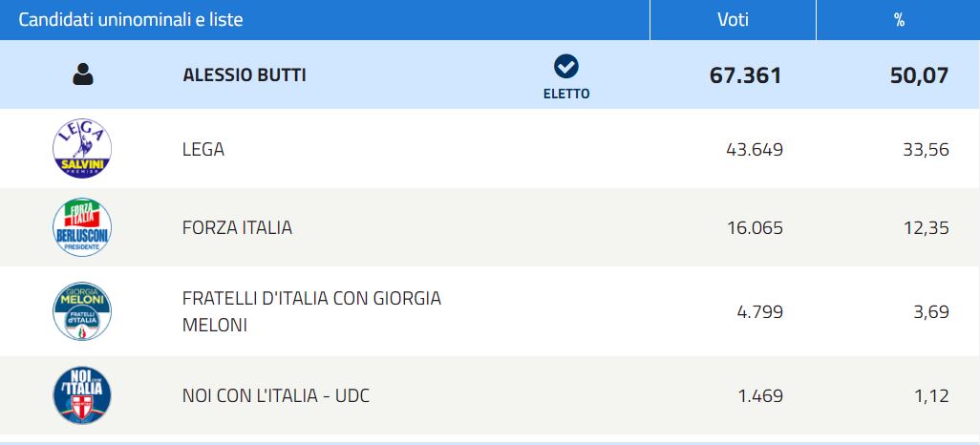Select the FORZA ITALIA list name
980x445 pixels.
237,227
